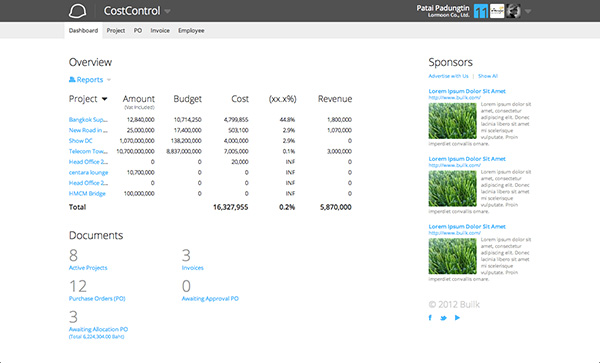Expand the Reports dropdown arrow

click(x=109, y=80)
